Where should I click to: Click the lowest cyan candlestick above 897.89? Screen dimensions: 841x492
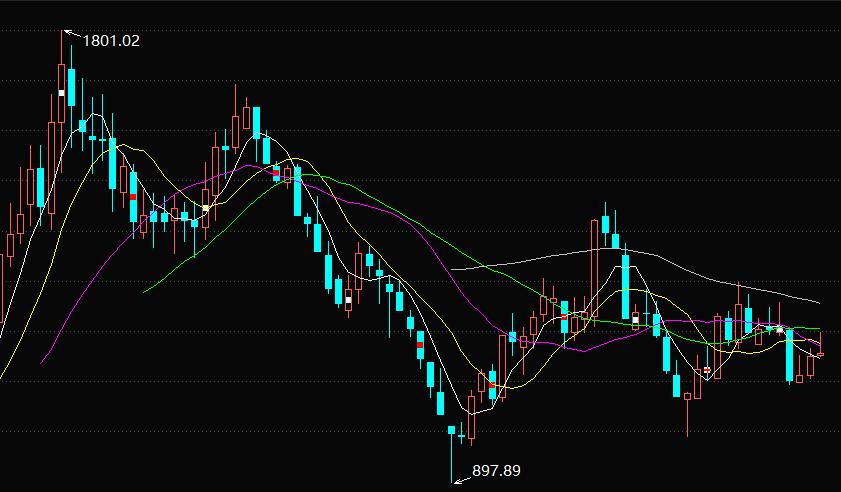click(451, 430)
